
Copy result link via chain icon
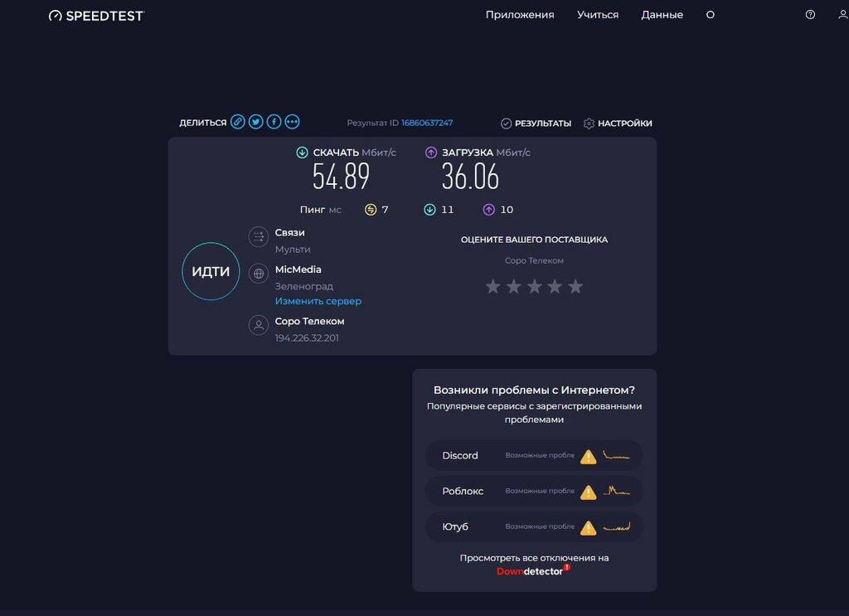click(238, 122)
